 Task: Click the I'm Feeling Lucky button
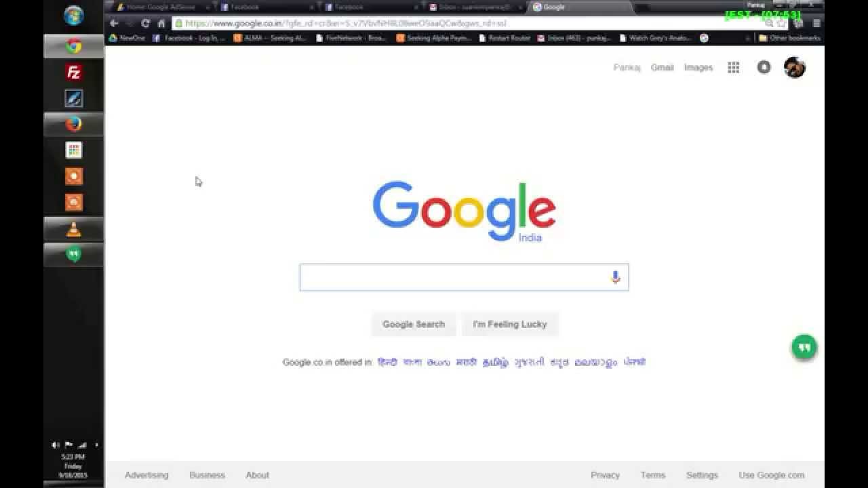tap(510, 324)
